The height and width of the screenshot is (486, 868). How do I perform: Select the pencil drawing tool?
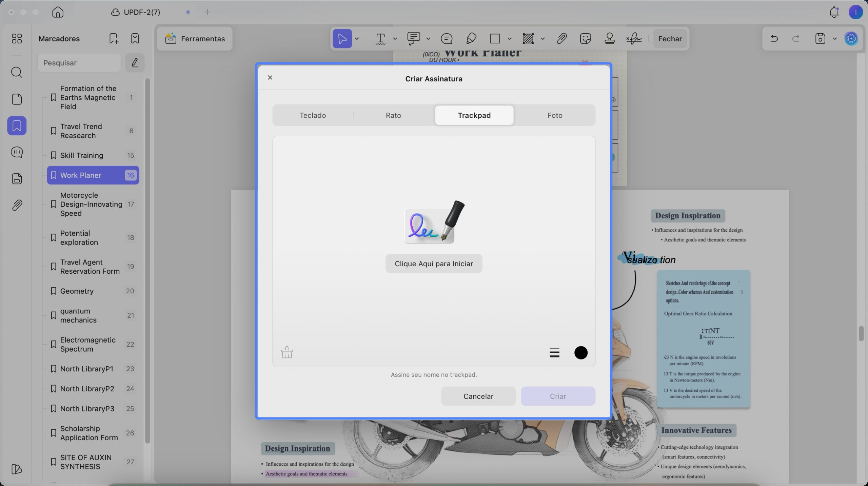[x=471, y=39]
